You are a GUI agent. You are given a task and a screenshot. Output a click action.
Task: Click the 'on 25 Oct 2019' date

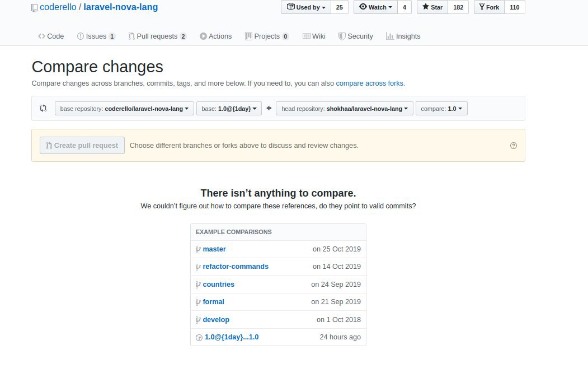[x=337, y=249]
